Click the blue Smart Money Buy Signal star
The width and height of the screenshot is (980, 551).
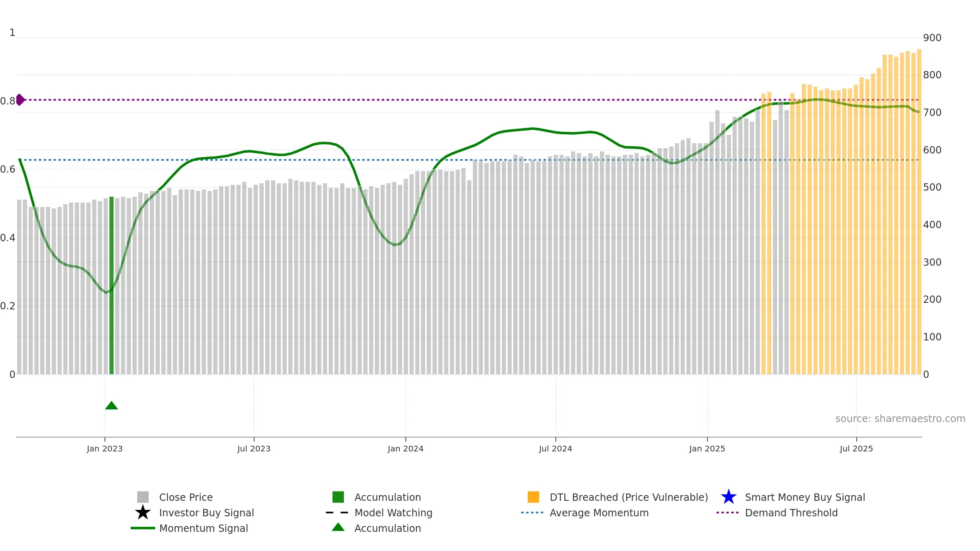pos(728,497)
